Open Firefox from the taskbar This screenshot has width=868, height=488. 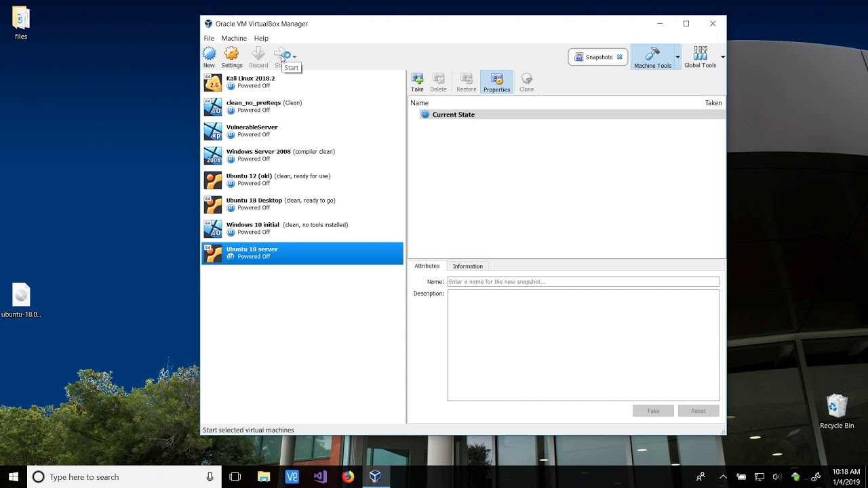pyautogui.click(x=348, y=476)
